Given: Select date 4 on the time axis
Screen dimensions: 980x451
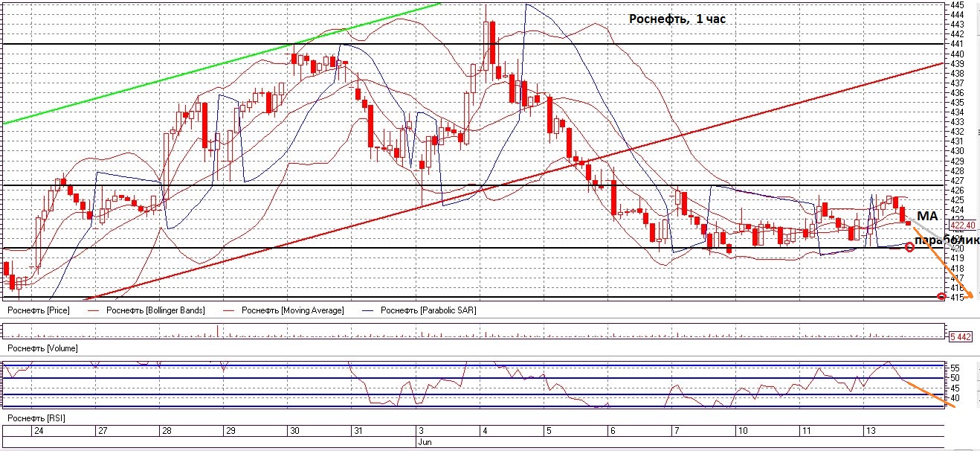Looking at the screenshot, I should tap(485, 431).
